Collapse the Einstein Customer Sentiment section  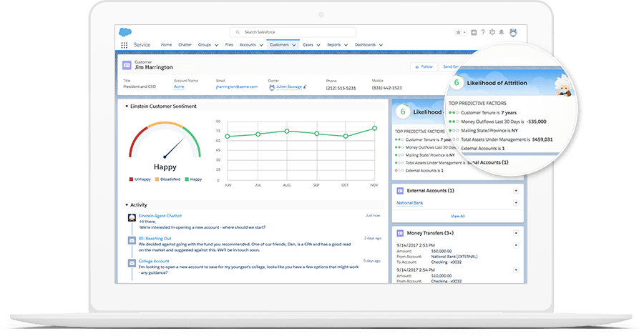(127, 107)
